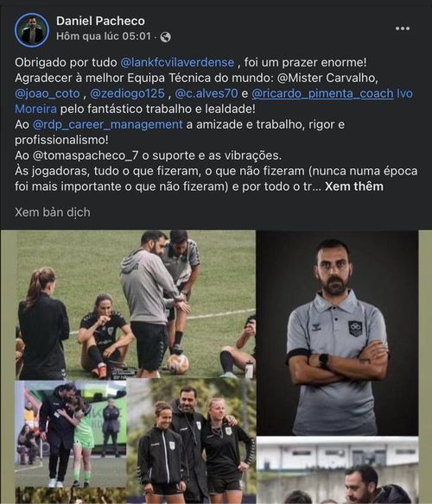Viewport: 432px width, 504px height.
Task: Click Daniel Pacheco's profile avatar
Action: point(32,30)
